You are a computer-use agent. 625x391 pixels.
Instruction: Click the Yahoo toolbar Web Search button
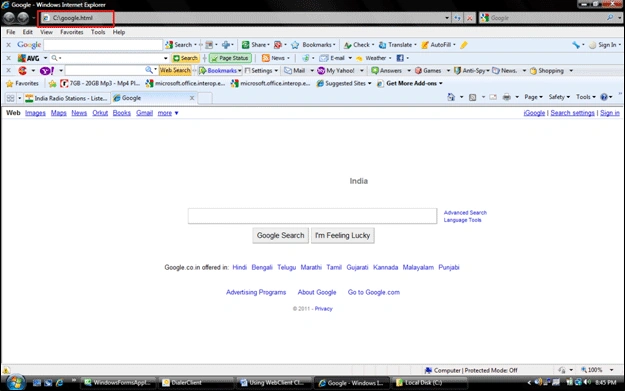[x=175, y=70]
